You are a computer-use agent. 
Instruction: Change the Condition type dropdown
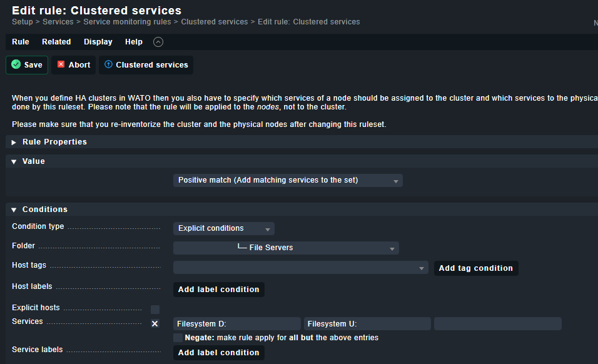[x=223, y=228]
